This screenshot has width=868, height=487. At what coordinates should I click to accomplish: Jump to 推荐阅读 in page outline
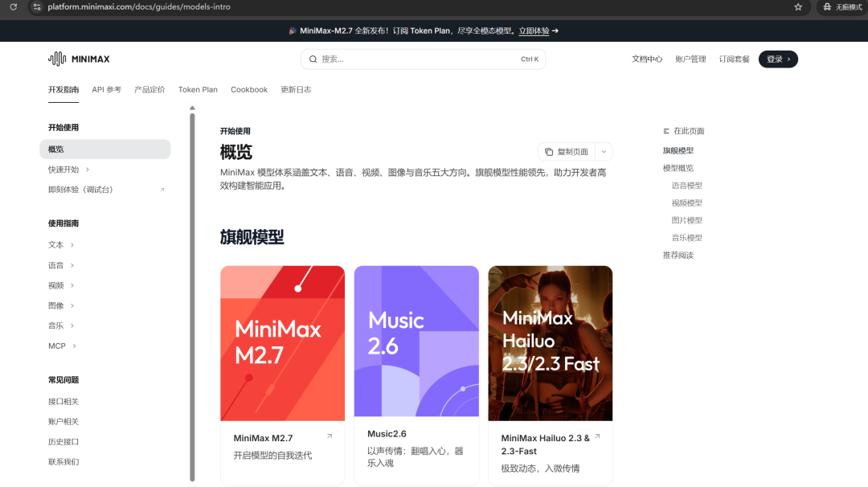pos(678,255)
